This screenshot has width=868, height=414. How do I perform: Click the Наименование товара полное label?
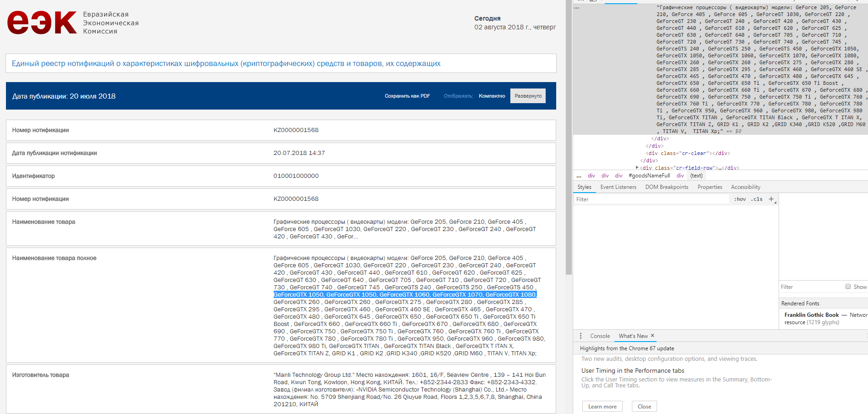pyautogui.click(x=54, y=258)
